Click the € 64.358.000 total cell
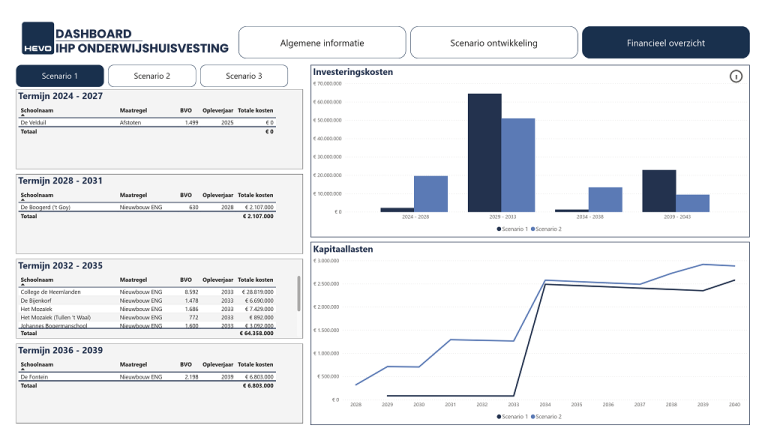Image resolution: width=768 pixels, height=440 pixels. [257, 333]
